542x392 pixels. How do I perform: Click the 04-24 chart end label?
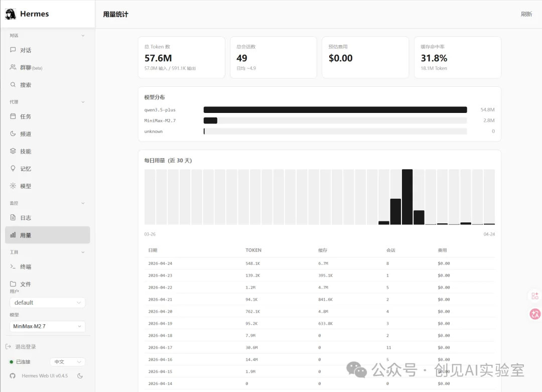coord(489,234)
